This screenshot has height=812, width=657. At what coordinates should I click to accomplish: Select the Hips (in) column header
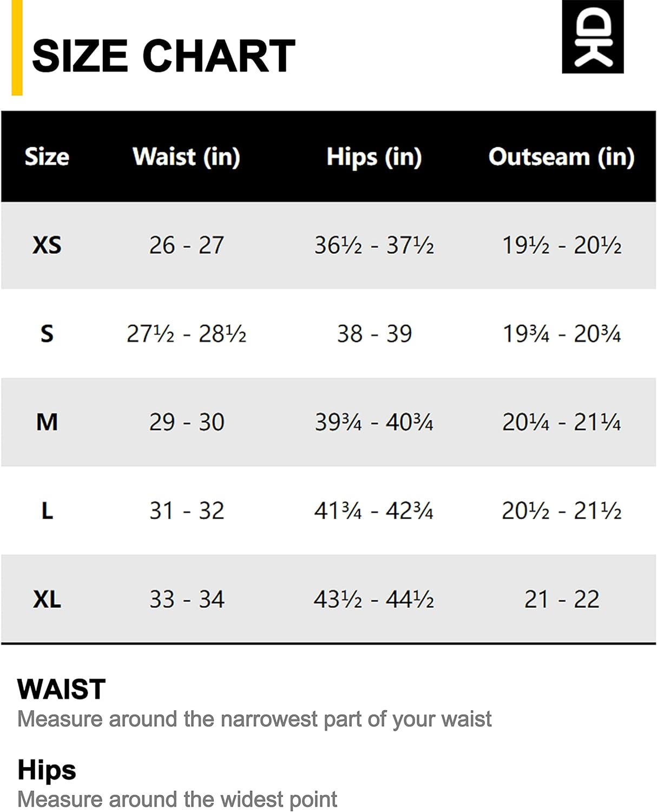[374, 158]
